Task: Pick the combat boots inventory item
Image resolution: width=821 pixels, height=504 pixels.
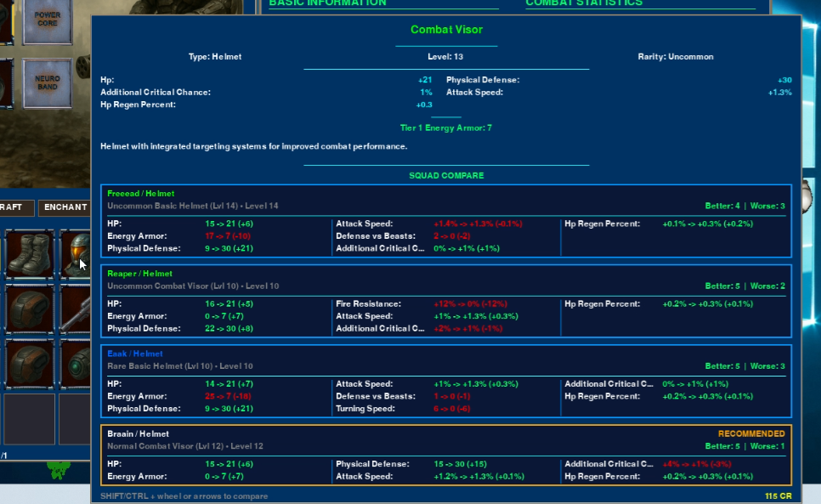Action: [x=30, y=254]
